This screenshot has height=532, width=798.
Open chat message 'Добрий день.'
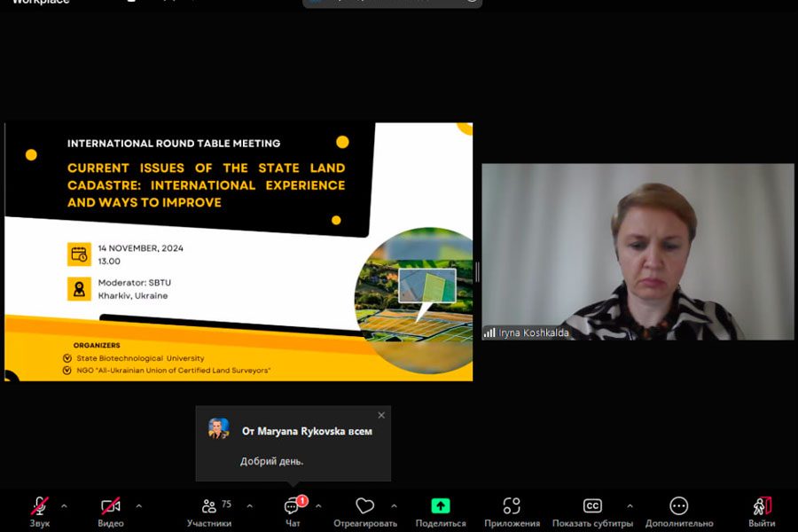click(x=272, y=461)
